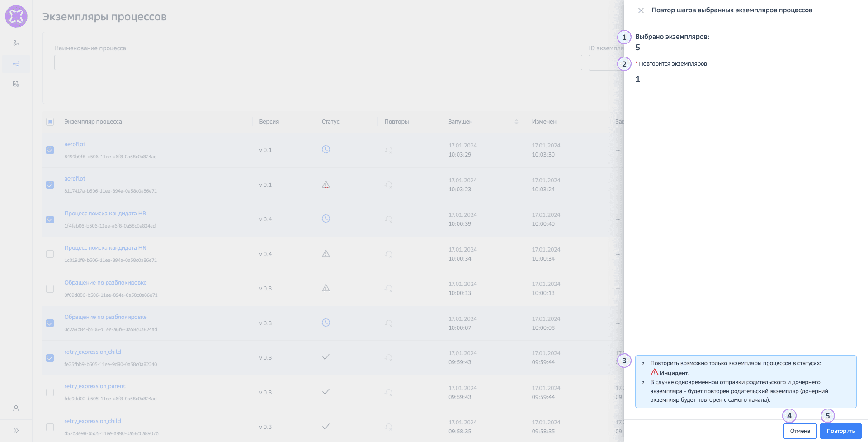
Task: Open the first Процесс поиска кандидата HR link
Action: tap(105, 214)
